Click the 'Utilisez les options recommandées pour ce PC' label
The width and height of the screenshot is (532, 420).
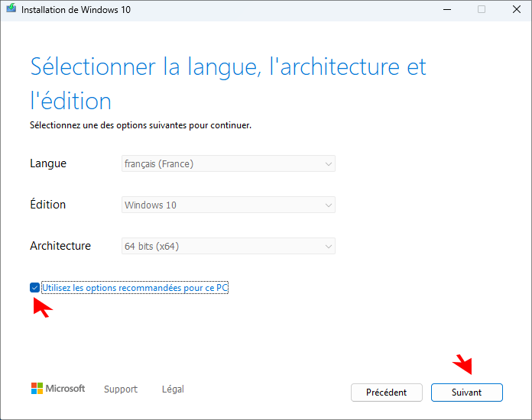pos(135,288)
